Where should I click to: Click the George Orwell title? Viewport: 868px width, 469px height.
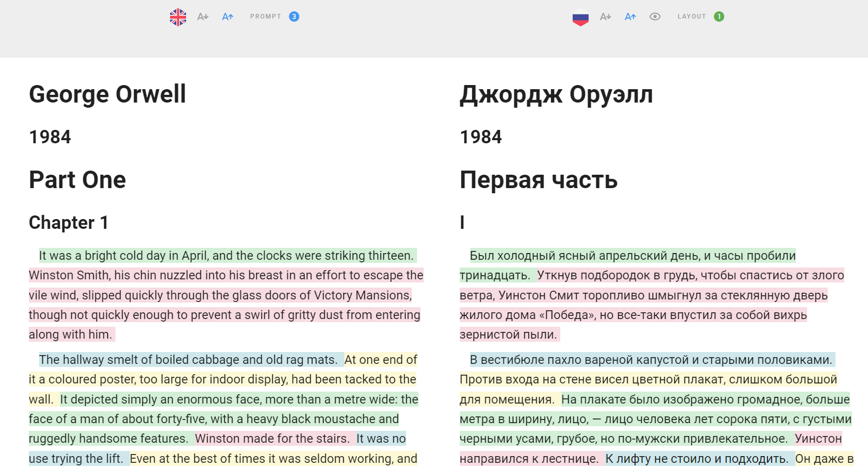(x=107, y=94)
